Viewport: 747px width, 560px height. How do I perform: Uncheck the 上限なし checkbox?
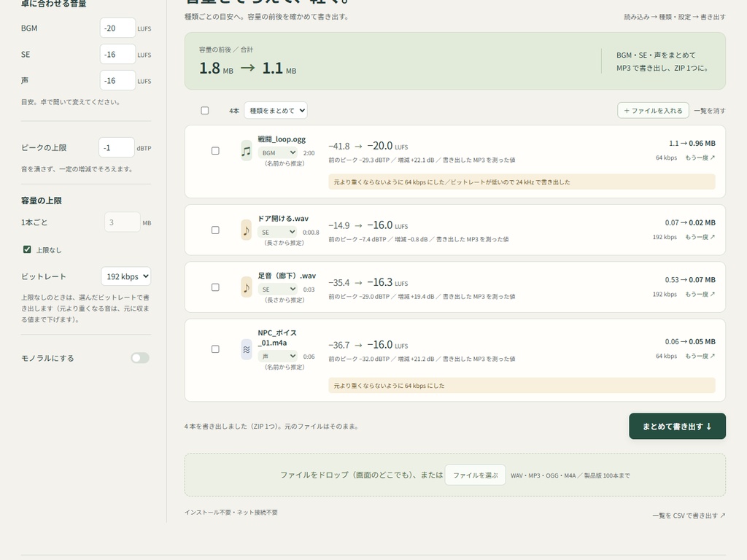click(27, 249)
